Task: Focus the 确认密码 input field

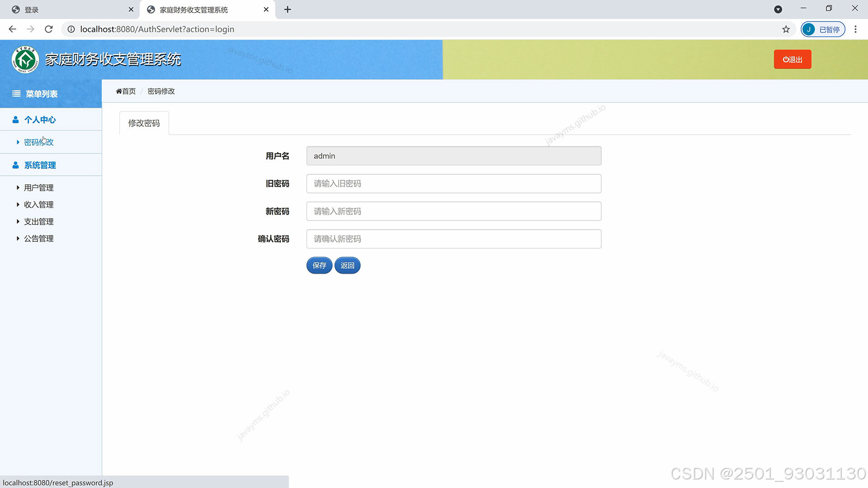Action: tap(453, 239)
